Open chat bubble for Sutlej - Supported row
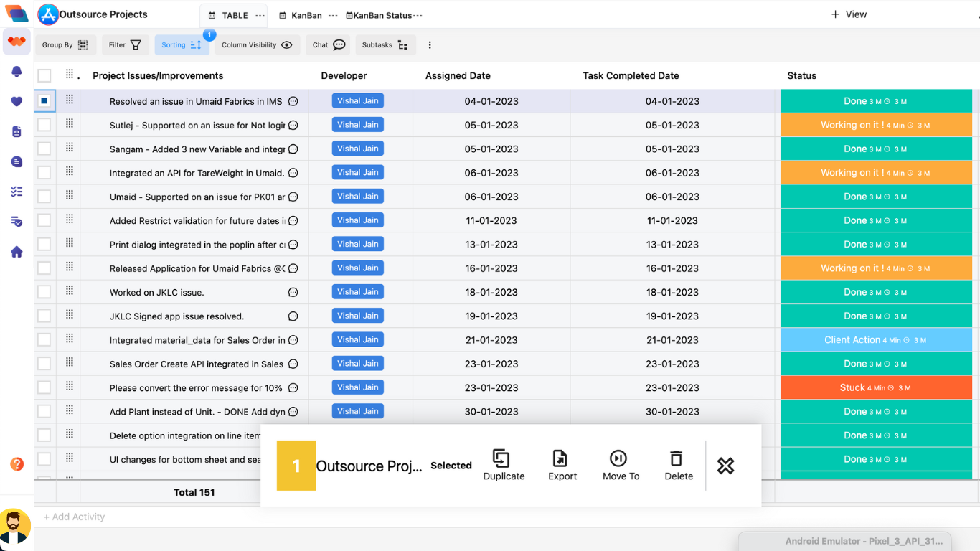The height and width of the screenshot is (551, 980). 293,125
